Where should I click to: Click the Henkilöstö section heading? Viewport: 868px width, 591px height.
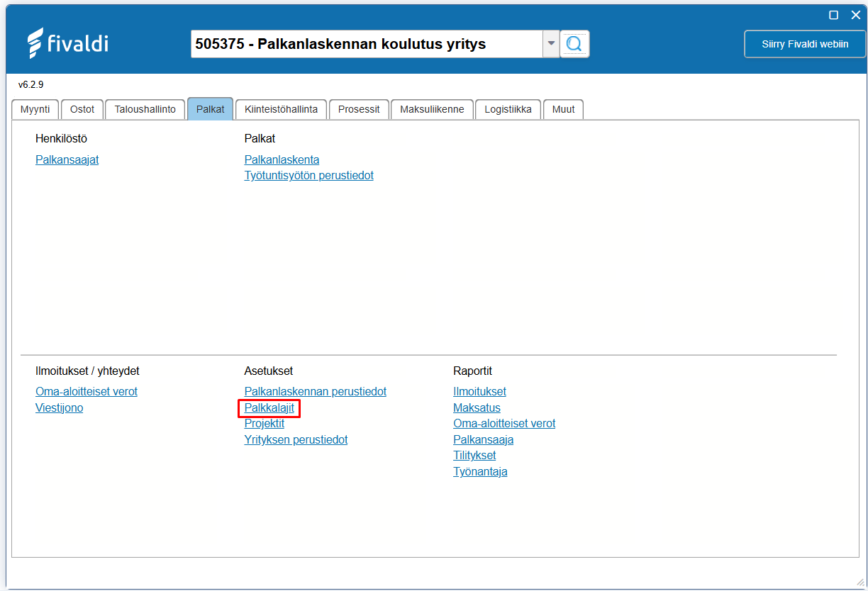(62, 139)
